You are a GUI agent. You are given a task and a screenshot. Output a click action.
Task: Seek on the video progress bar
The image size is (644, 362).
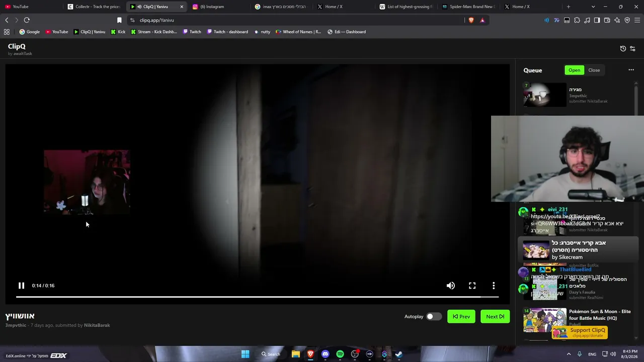257,297
